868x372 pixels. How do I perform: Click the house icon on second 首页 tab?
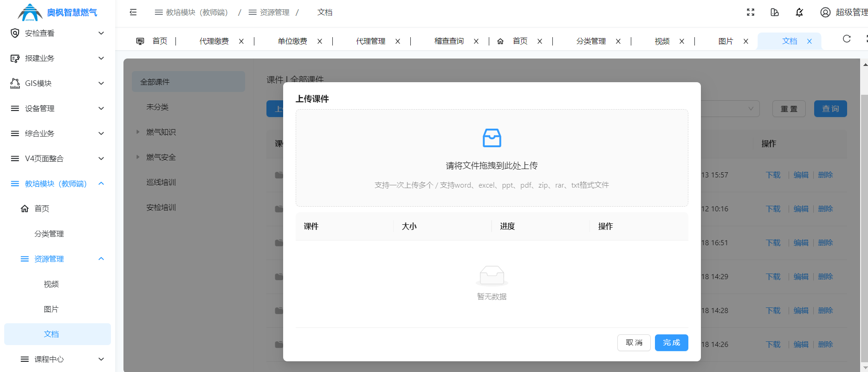tap(500, 41)
